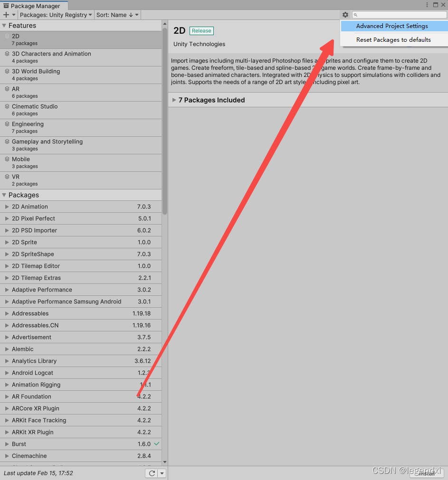This screenshot has height=480, width=448.
Task: Expand the Burst package arrow
Action: (x=7, y=444)
